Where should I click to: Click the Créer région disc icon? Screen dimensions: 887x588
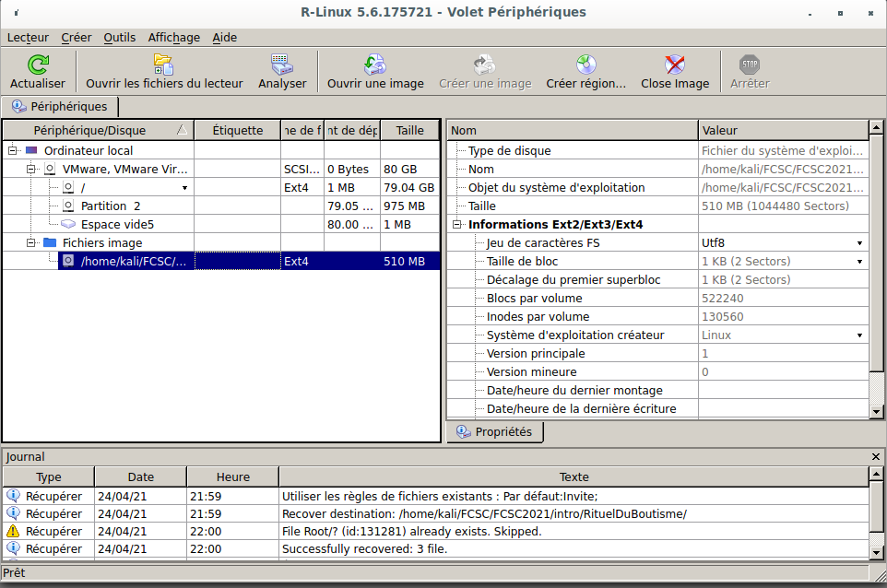click(x=586, y=65)
